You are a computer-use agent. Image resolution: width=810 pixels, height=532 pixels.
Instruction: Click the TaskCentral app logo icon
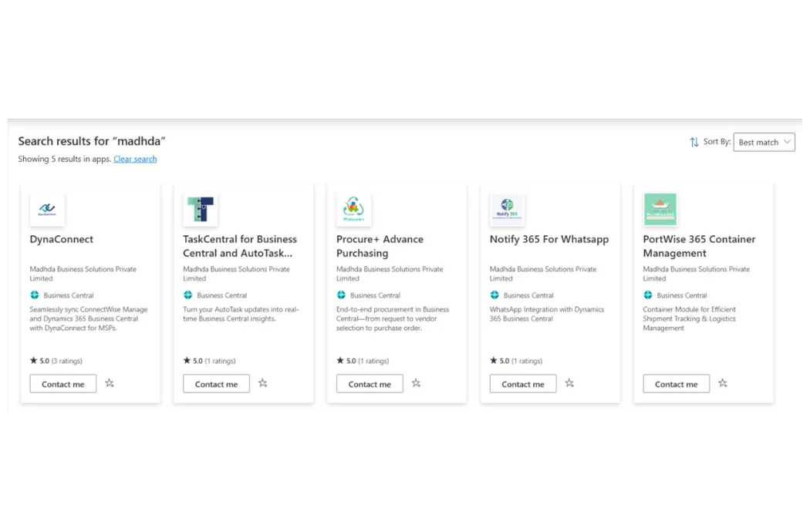pyautogui.click(x=200, y=210)
